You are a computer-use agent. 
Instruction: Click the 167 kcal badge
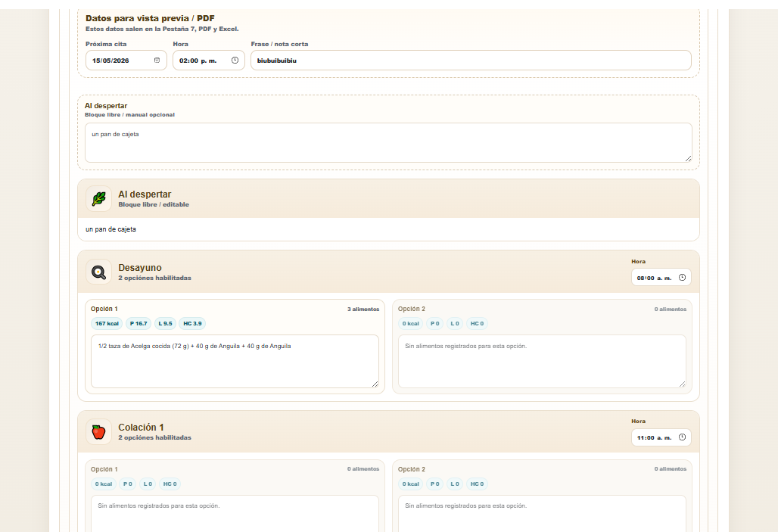coord(107,324)
